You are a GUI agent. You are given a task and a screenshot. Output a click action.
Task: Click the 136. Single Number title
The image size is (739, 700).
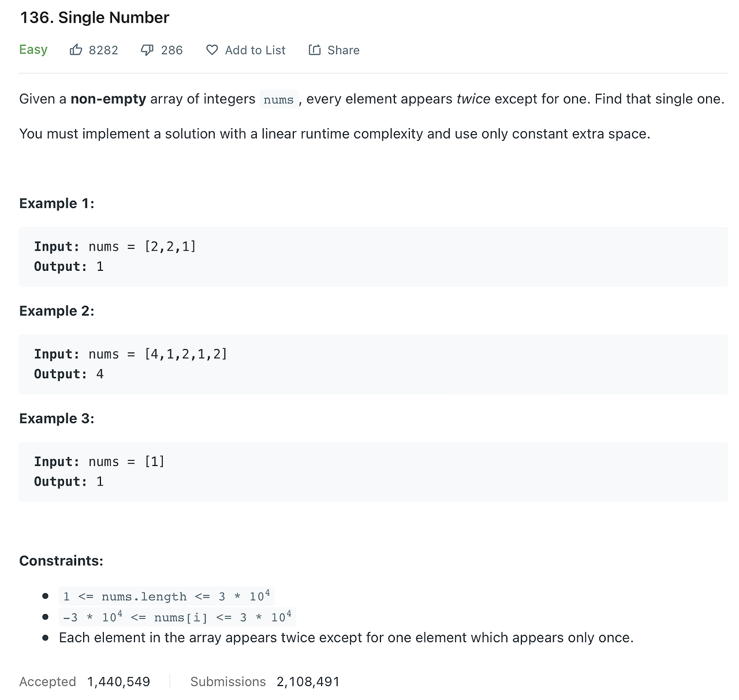click(95, 17)
